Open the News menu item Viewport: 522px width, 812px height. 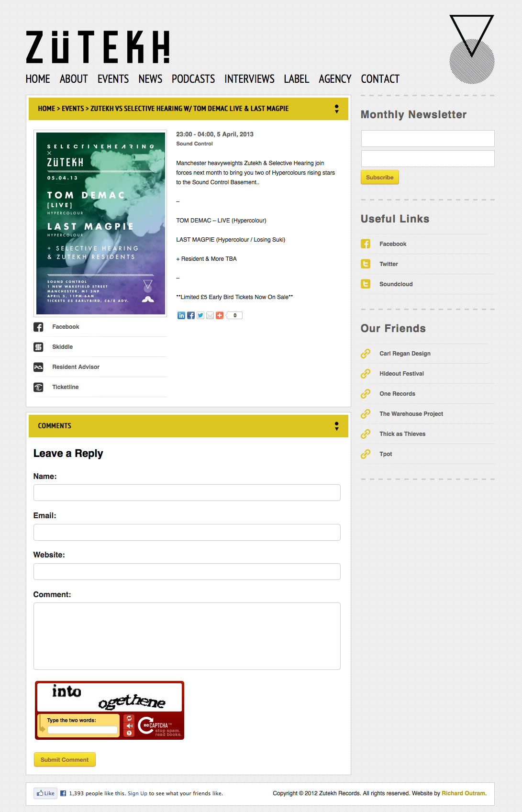(150, 79)
